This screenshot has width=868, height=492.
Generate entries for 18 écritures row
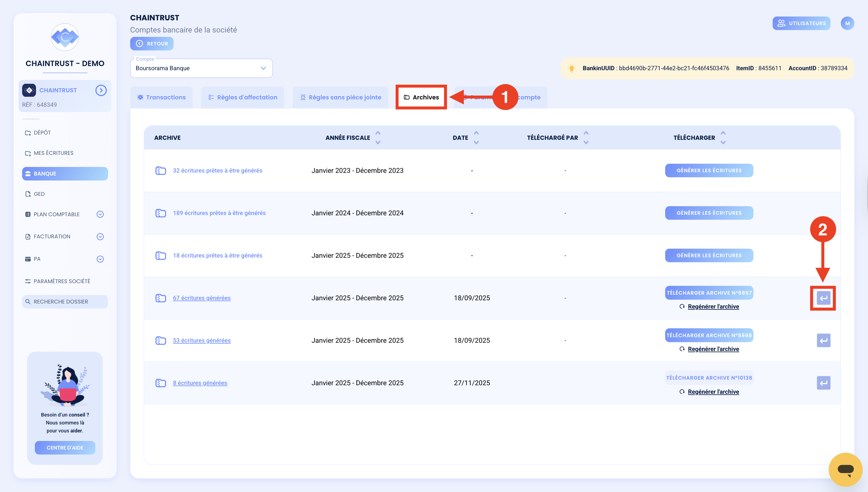(x=709, y=255)
